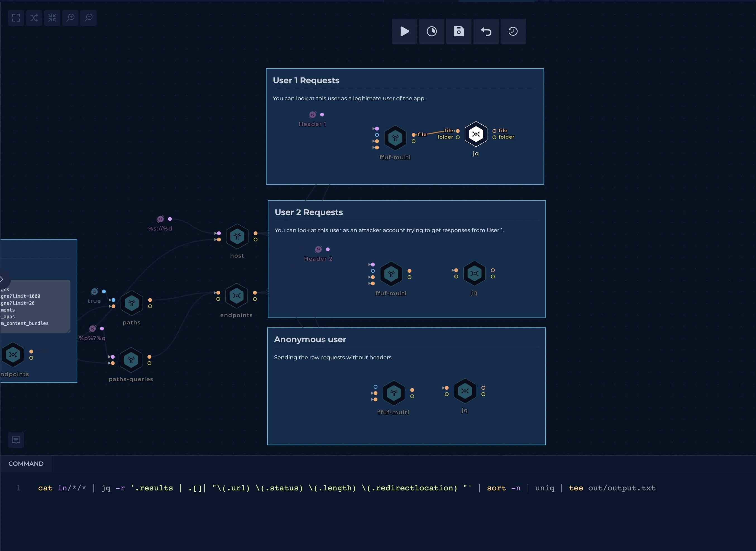Select the Header 1 string node
756x551 pixels.
(313, 115)
